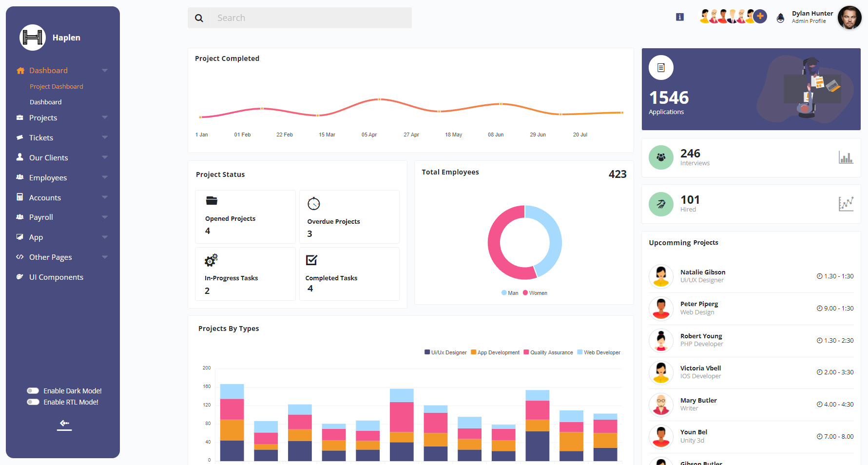Click the Haplen logo icon
This screenshot has height=465, width=868.
pos(33,38)
